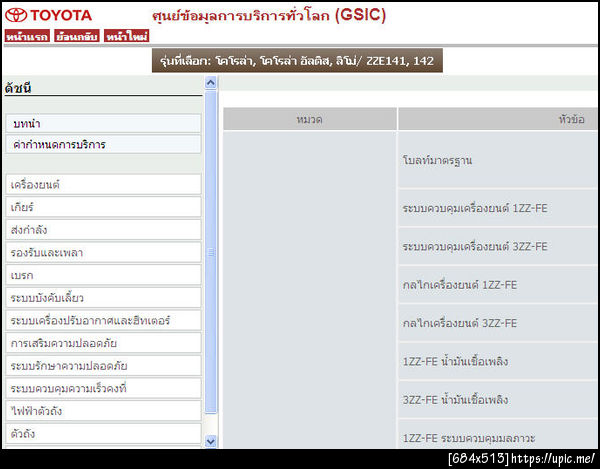
Task: Click the Toyota logo icon
Action: point(16,15)
